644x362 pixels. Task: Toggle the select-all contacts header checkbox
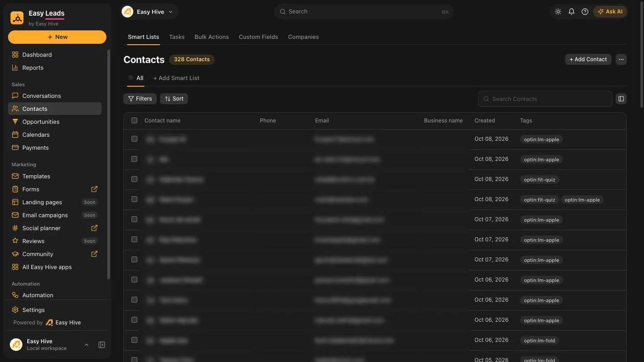pos(134,120)
